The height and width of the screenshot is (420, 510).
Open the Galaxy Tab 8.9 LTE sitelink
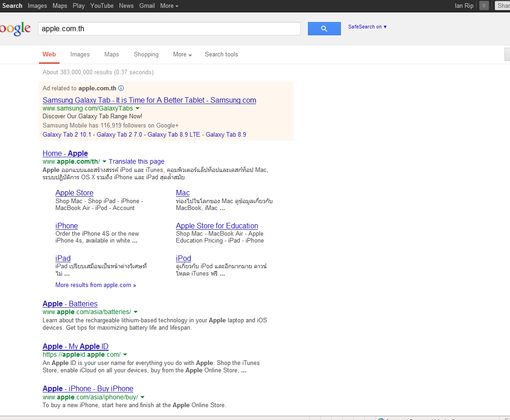pos(174,134)
